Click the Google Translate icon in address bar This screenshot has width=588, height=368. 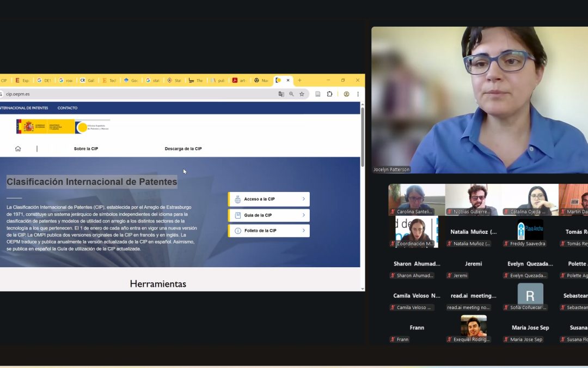(x=281, y=94)
